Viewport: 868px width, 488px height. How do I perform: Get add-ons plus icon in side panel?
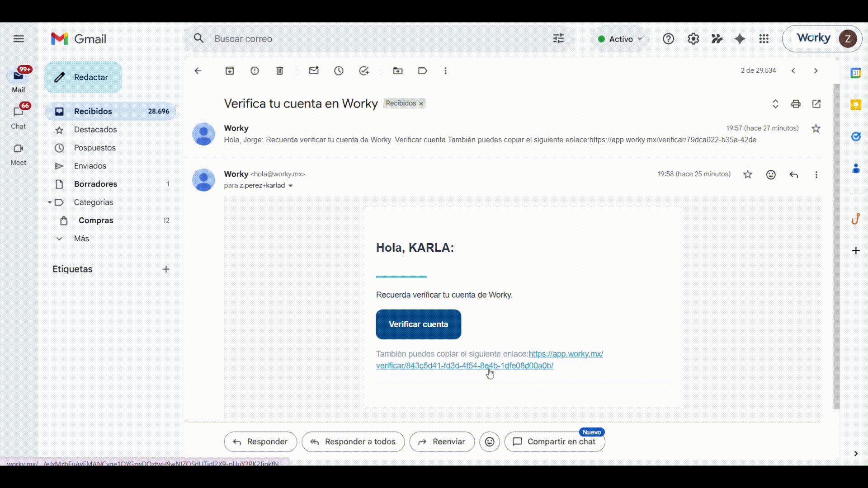(856, 251)
